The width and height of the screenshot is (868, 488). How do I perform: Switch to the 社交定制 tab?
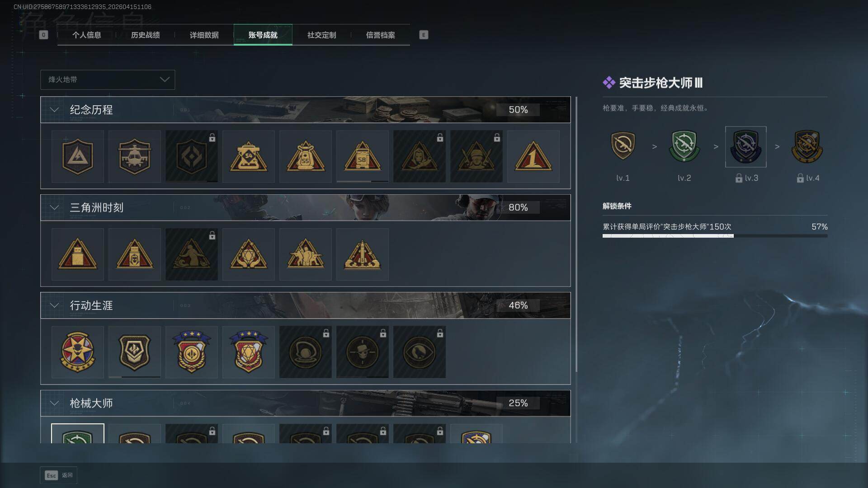coord(321,35)
